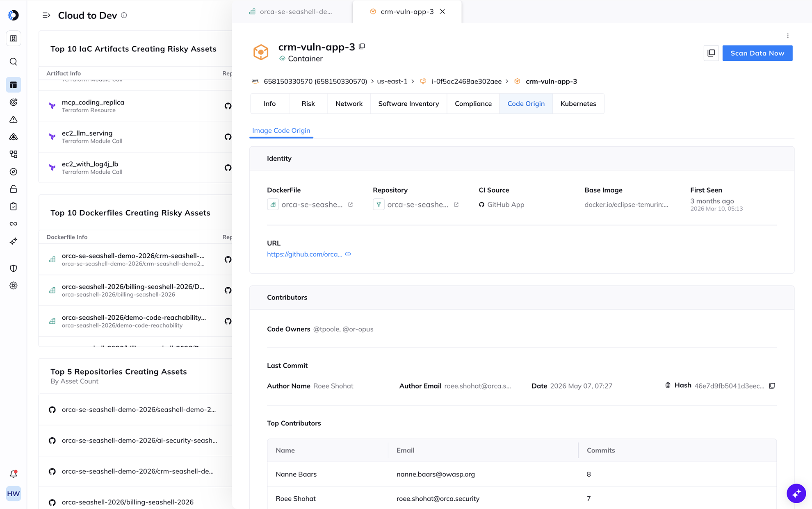
Task: Open the sparkle AI icon in sidebar
Action: pos(14,241)
